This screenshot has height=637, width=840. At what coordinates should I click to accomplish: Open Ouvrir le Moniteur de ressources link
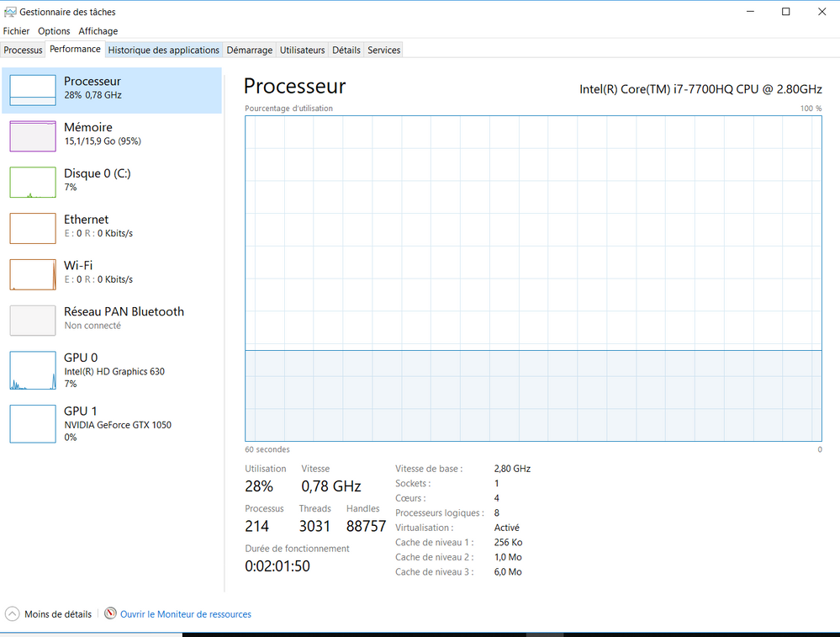pos(185,614)
